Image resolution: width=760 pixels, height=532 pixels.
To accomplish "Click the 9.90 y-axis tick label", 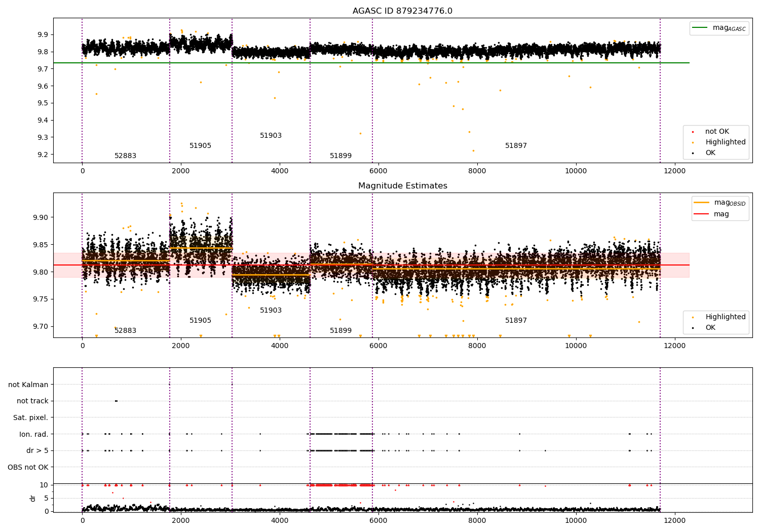I will [x=41, y=217].
